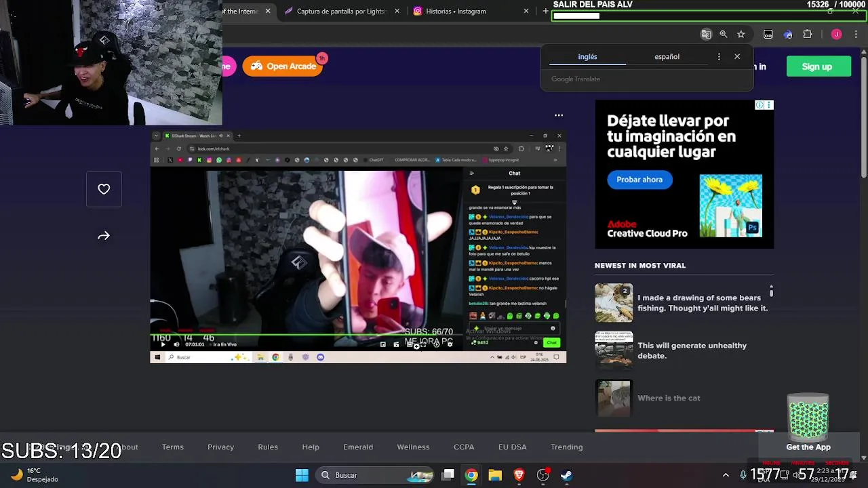Click the CCPA footer link
The width and height of the screenshot is (868, 488).
(x=464, y=447)
